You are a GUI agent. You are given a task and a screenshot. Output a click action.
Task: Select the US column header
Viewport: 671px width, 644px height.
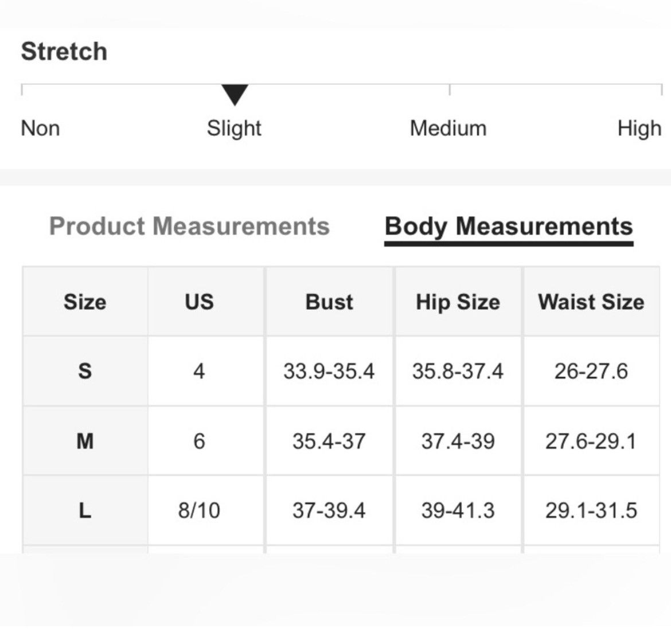point(200,302)
